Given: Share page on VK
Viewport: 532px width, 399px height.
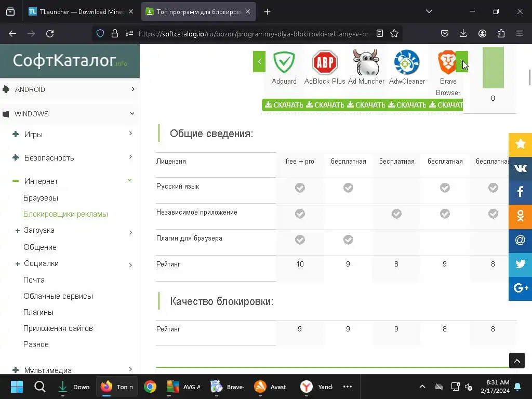Looking at the screenshot, I should coord(520,168).
